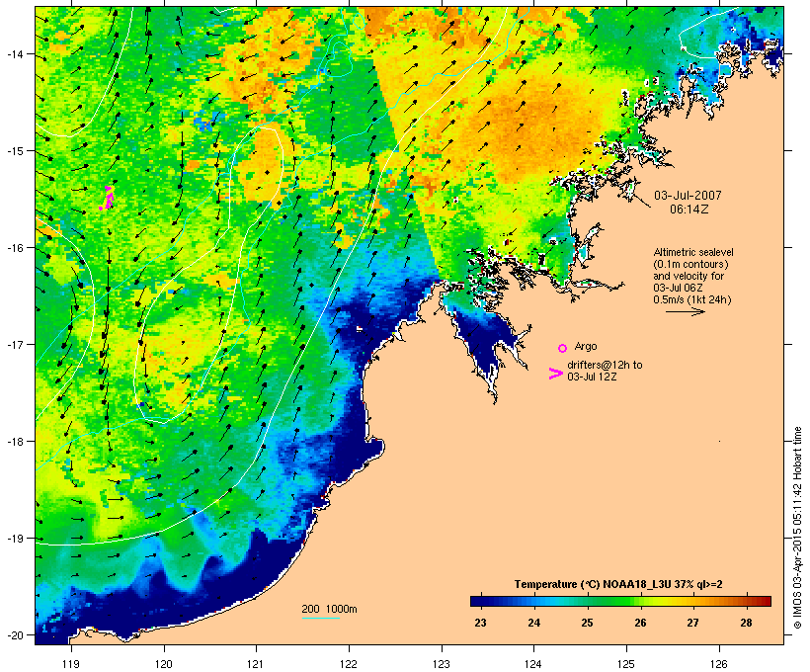Viewport: 810px width, 672px height.
Task: Click the "drifters@12h to" legend text
Action: click(x=605, y=365)
